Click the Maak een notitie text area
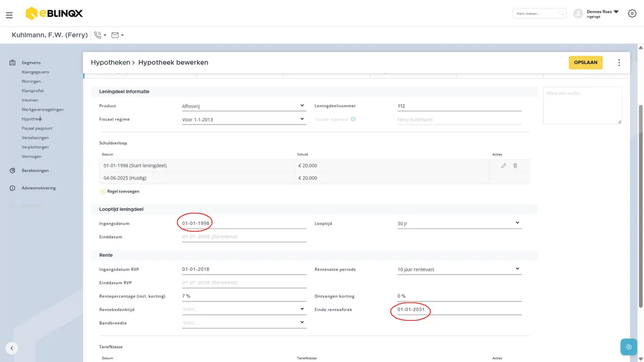The width and height of the screenshot is (644, 362). point(582,106)
